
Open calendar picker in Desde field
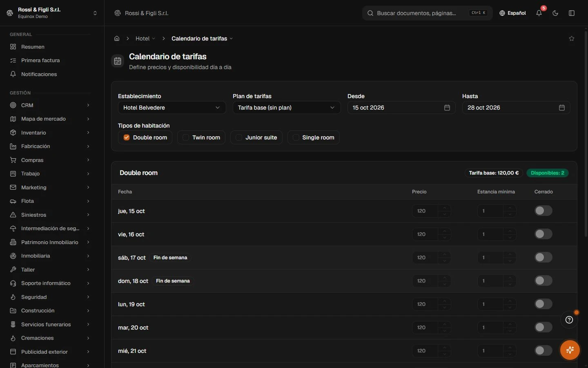pos(447,108)
